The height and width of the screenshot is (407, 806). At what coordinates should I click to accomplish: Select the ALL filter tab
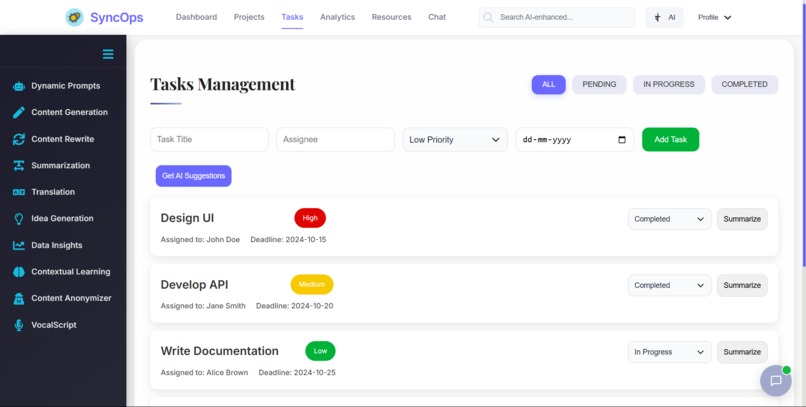(x=548, y=84)
